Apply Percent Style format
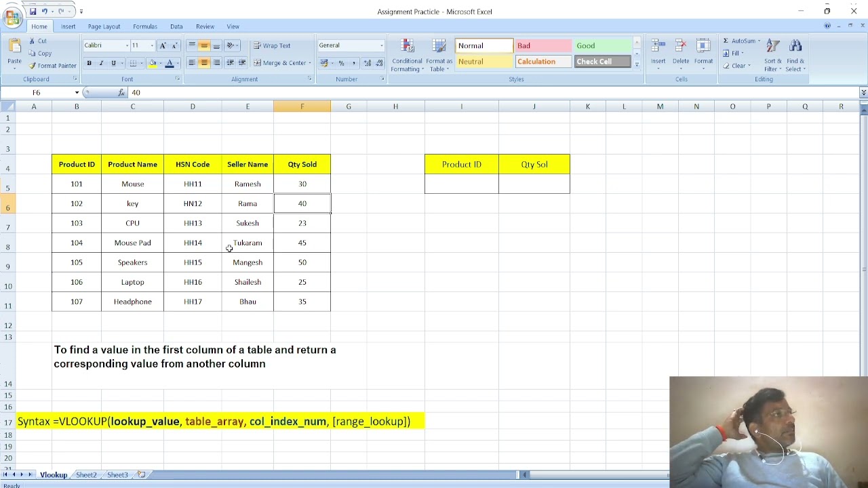 point(341,63)
